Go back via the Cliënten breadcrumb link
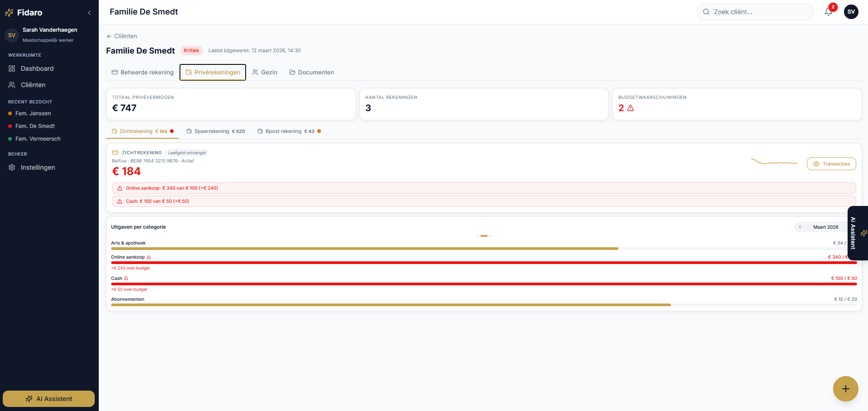The height and width of the screenshot is (411, 868). [x=121, y=36]
